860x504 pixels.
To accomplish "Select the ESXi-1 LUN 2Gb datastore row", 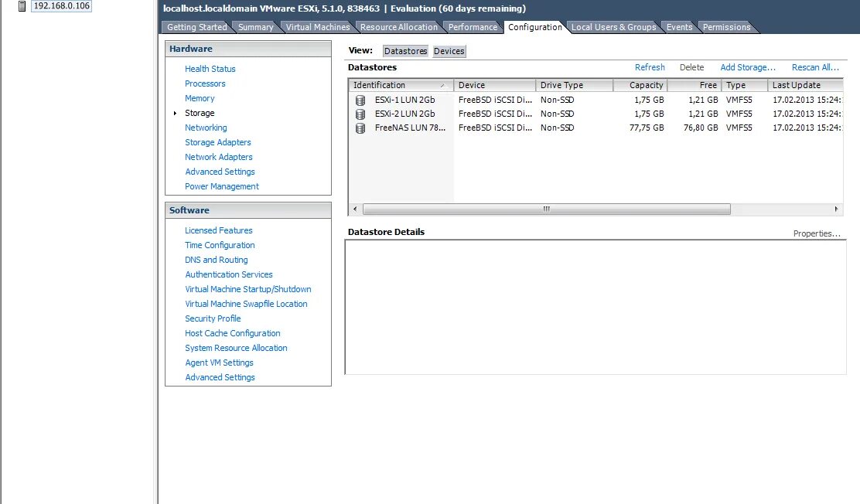I will click(596, 100).
